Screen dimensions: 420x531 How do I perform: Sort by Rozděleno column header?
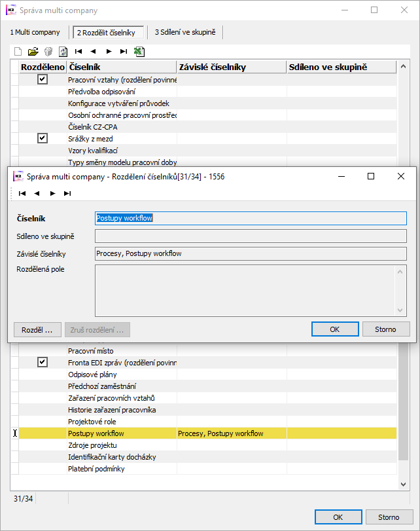[43, 67]
